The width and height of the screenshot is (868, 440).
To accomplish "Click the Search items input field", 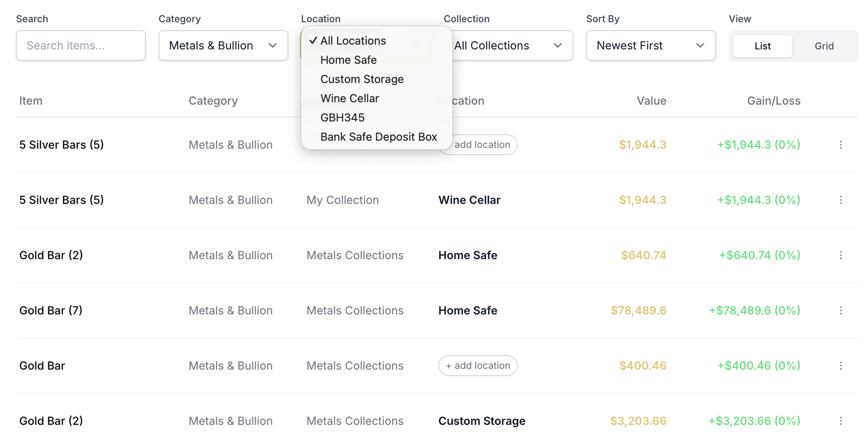I will (81, 46).
